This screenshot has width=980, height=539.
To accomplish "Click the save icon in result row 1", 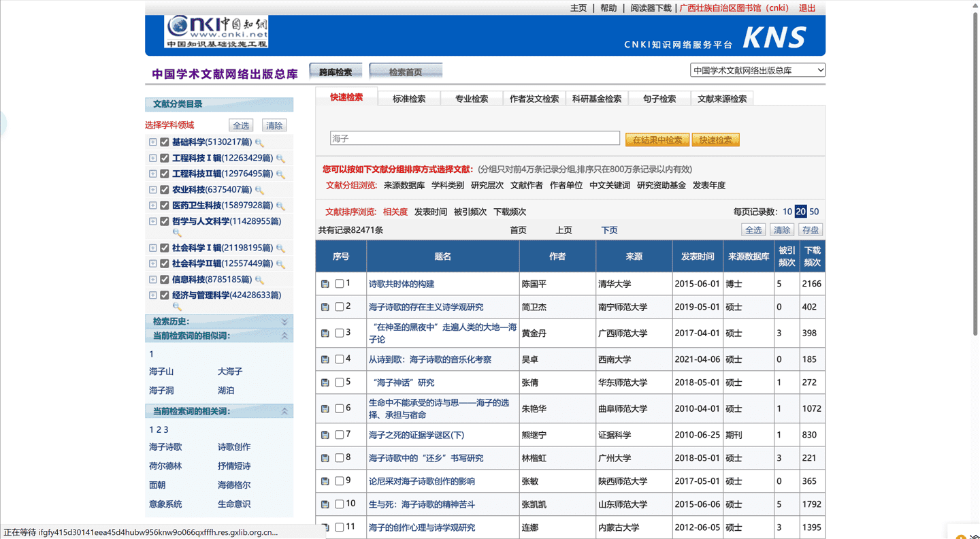I will (x=325, y=284).
